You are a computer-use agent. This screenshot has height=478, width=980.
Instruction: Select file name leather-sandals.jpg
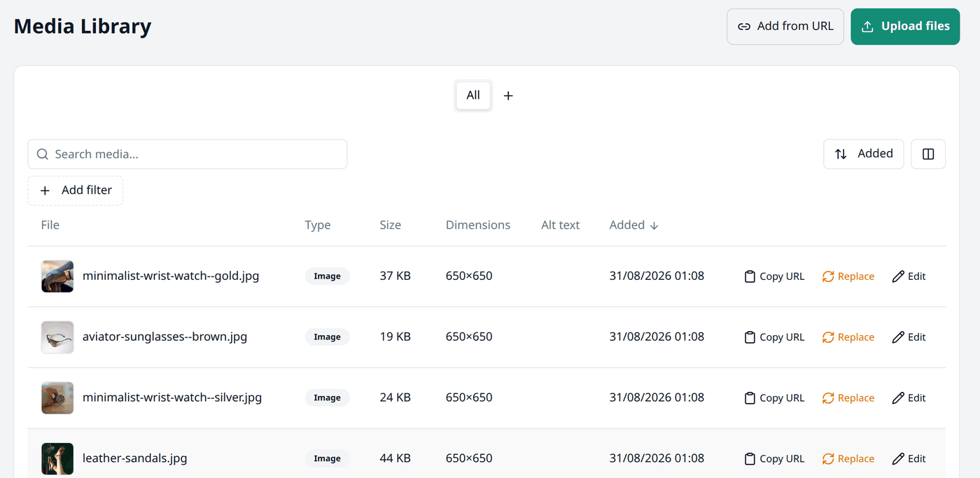click(135, 459)
